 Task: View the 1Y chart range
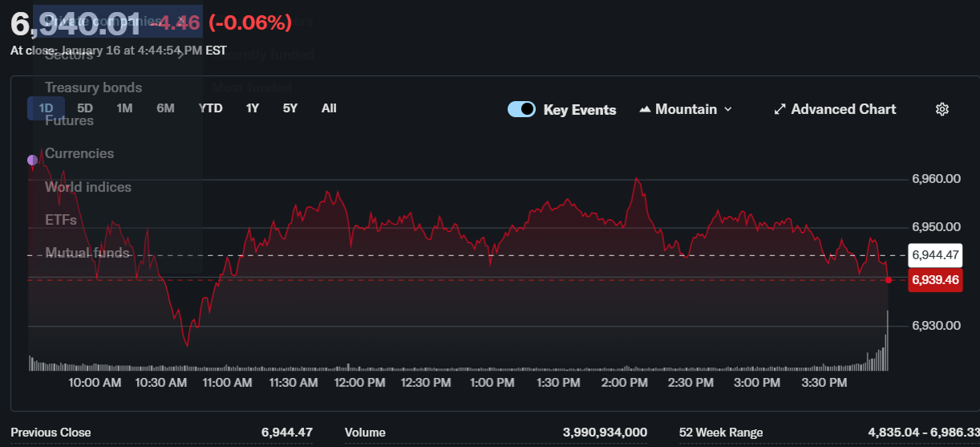tap(253, 108)
